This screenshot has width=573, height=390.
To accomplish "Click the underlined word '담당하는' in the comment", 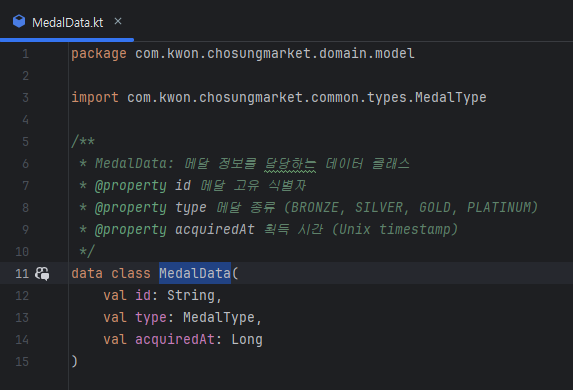I will 291,164.
